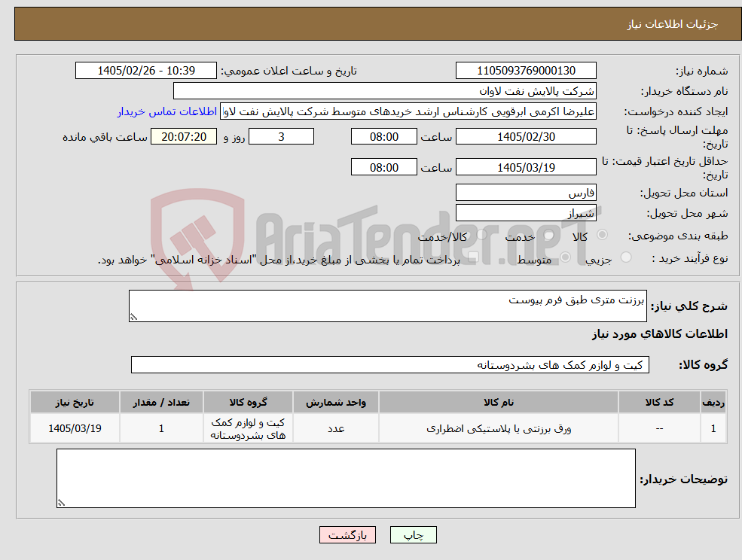The width and height of the screenshot is (742, 560).
Task: Click the ردیف column header
Action: pyautogui.click(x=713, y=402)
